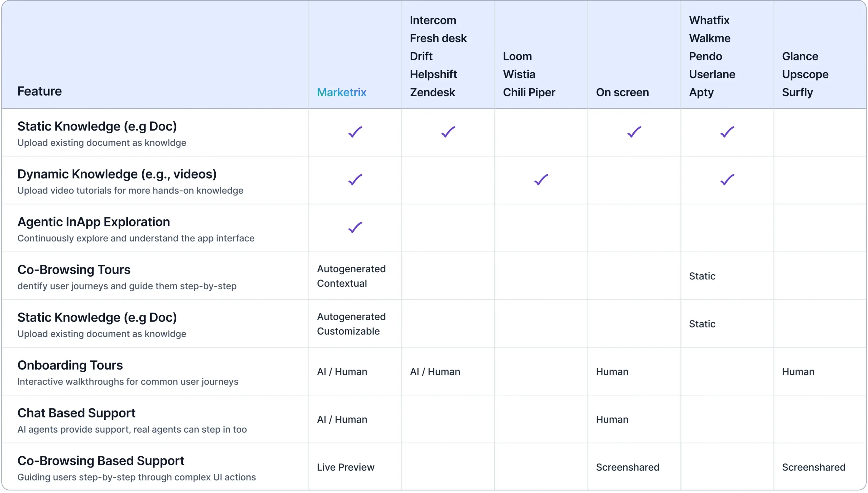Click Surfly in the header row
The height and width of the screenshot is (493, 868).
797,92
